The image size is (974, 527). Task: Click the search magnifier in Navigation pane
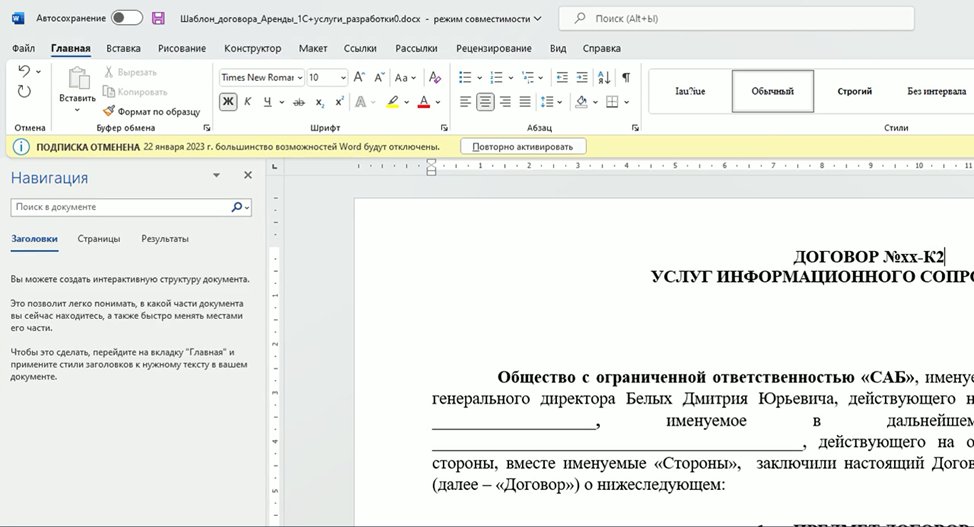237,207
